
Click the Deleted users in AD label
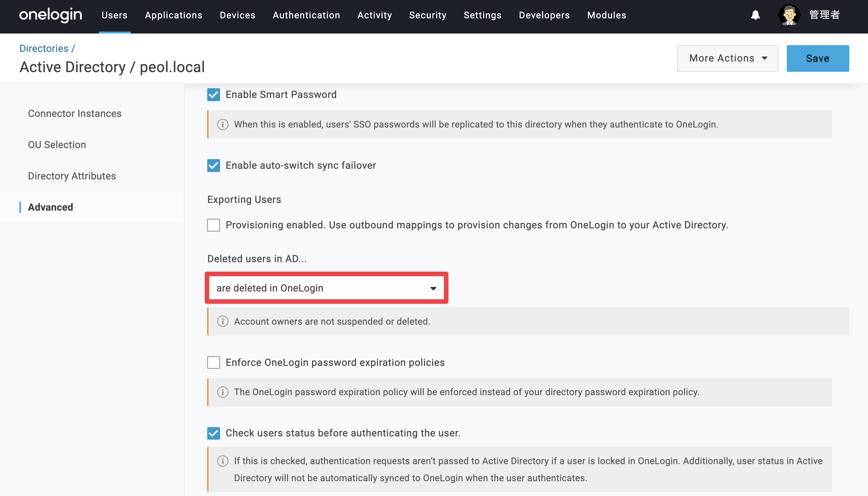pos(257,259)
